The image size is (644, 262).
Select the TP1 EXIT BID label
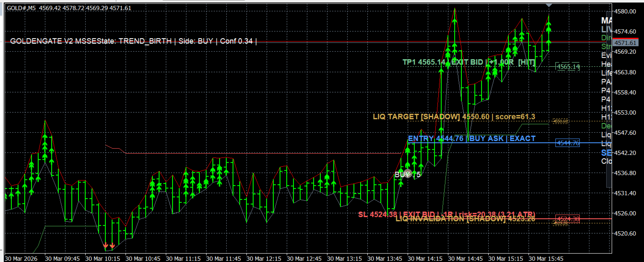[x=469, y=62]
